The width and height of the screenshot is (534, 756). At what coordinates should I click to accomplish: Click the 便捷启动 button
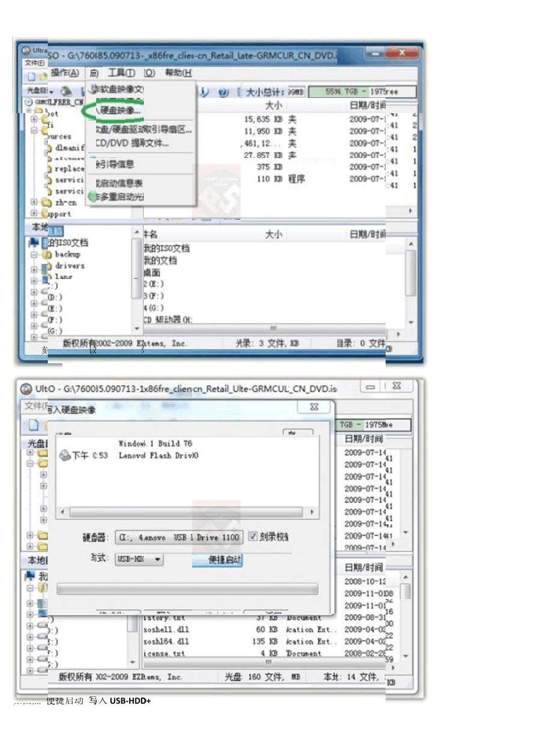[x=218, y=560]
